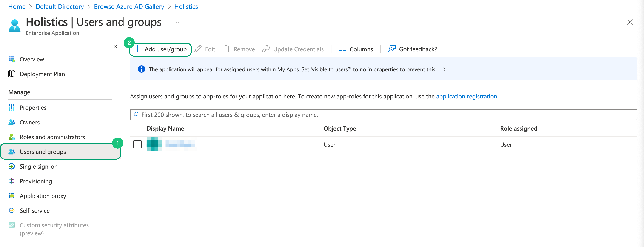
Task: Click the magnifier icon in search box
Action: pyautogui.click(x=136, y=115)
